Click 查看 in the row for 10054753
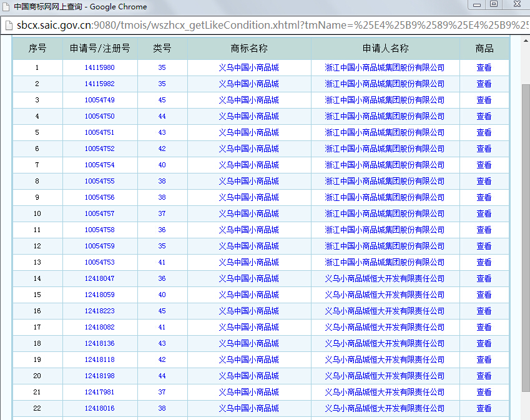Image resolution: width=530 pixels, height=420 pixels. pos(484,262)
